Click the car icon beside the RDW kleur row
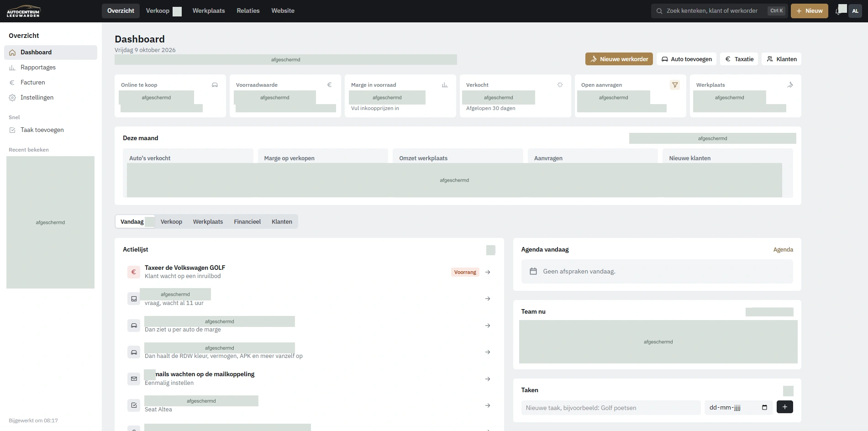868x431 pixels. (134, 352)
